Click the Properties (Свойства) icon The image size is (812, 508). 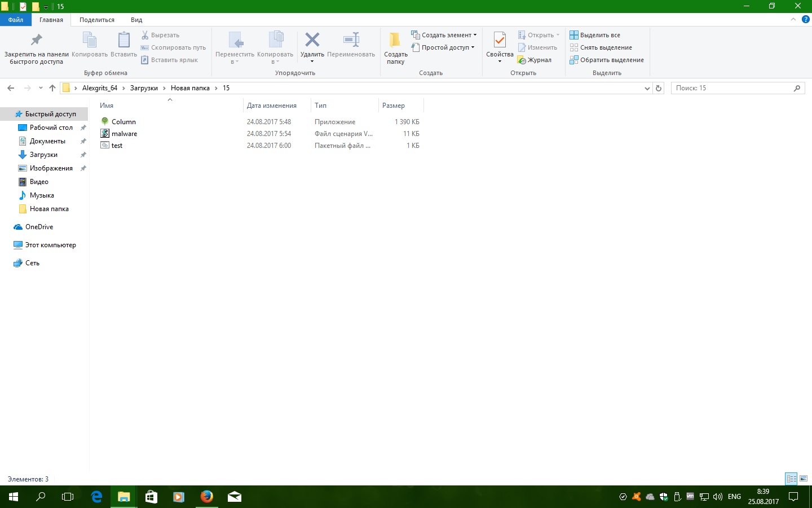coord(500,41)
